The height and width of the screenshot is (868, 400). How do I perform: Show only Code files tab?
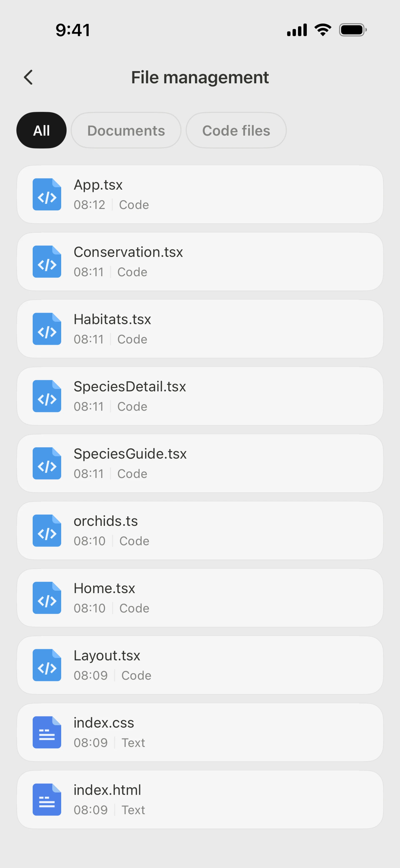(x=236, y=130)
